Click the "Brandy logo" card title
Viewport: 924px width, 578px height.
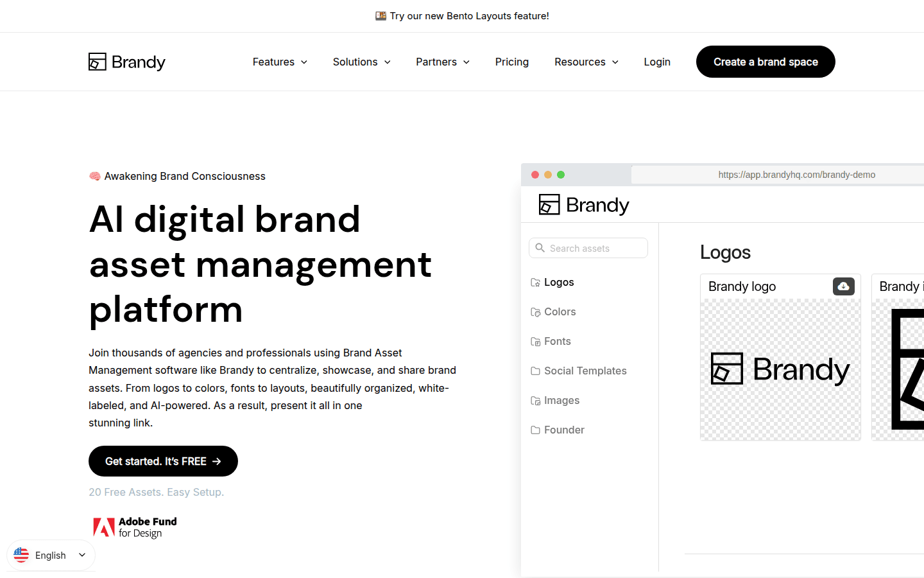(742, 286)
